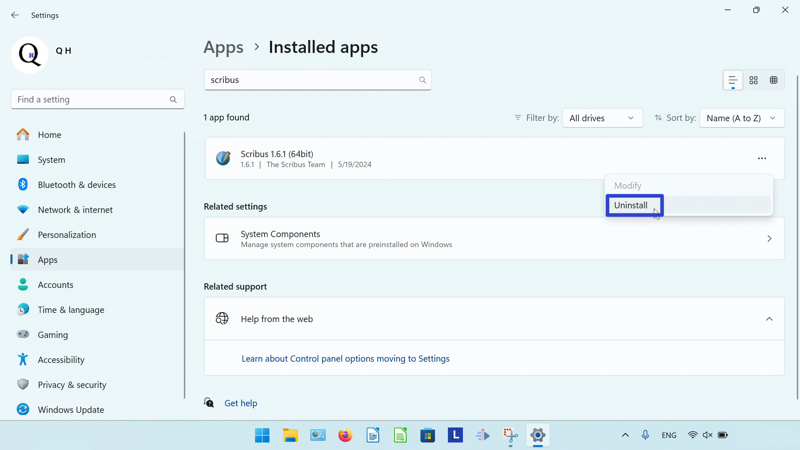The height and width of the screenshot is (450, 800).
Task: Click the Settings gear on taskbar
Action: [538, 435]
